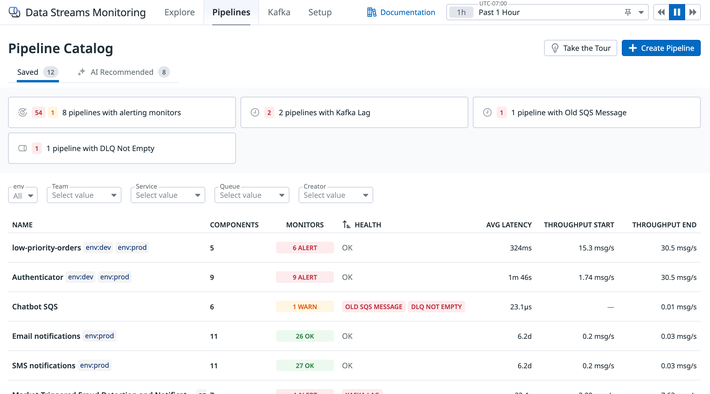Click the Create Pipeline button
Image resolution: width=710 pixels, height=394 pixels.
[x=661, y=48]
